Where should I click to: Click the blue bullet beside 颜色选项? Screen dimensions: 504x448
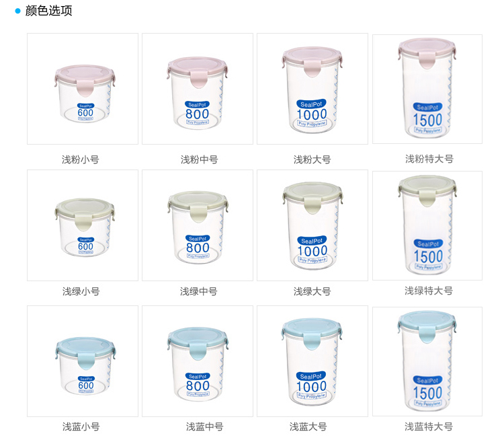[x=17, y=11]
